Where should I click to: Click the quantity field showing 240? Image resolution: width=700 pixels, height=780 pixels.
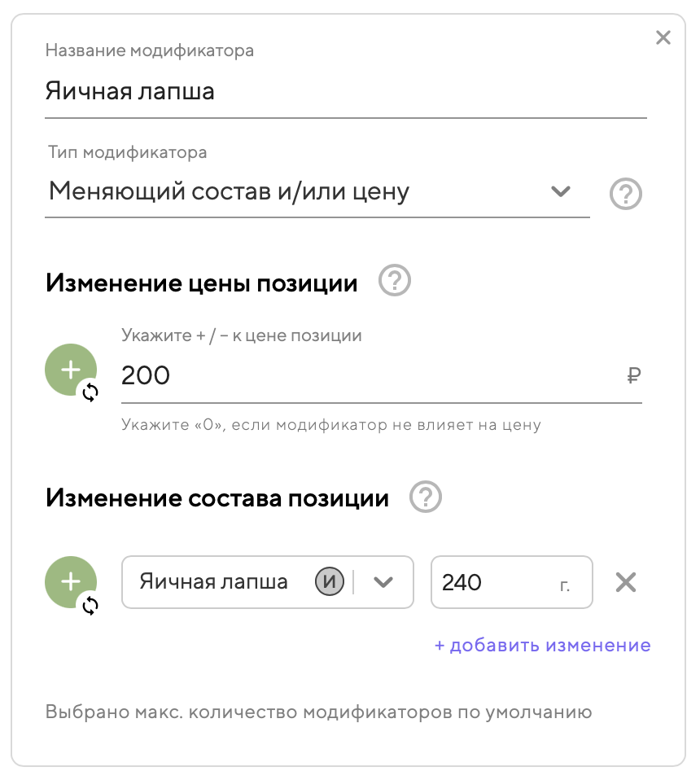pos(488,582)
